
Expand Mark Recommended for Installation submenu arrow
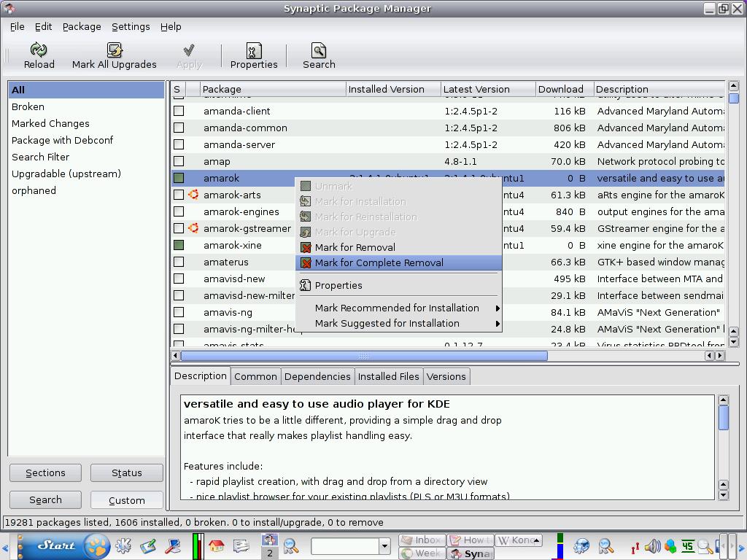click(x=498, y=308)
